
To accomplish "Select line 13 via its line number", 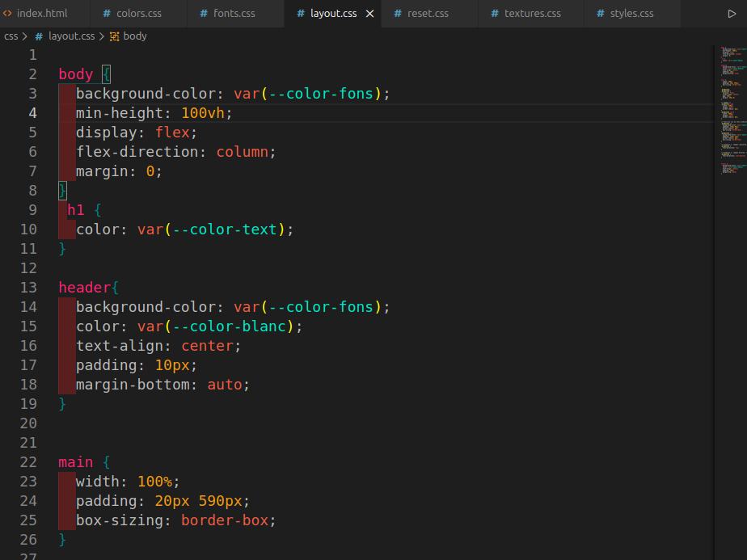I will 28,288.
